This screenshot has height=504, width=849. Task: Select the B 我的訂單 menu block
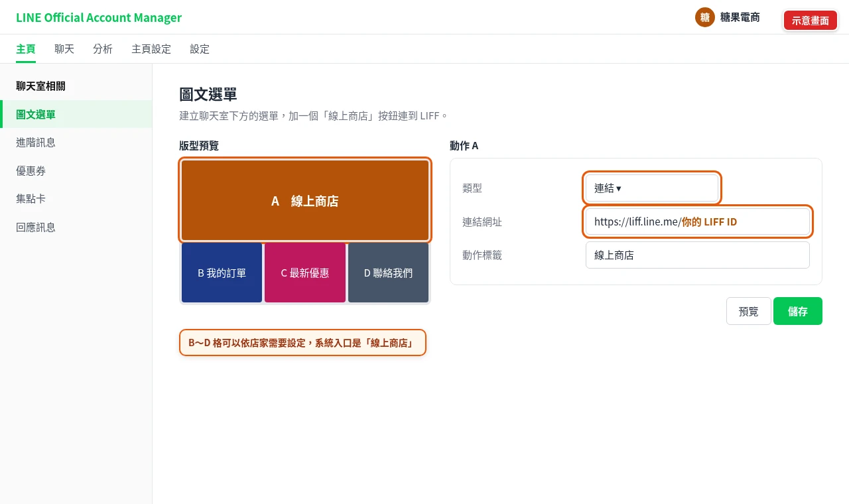(x=222, y=273)
